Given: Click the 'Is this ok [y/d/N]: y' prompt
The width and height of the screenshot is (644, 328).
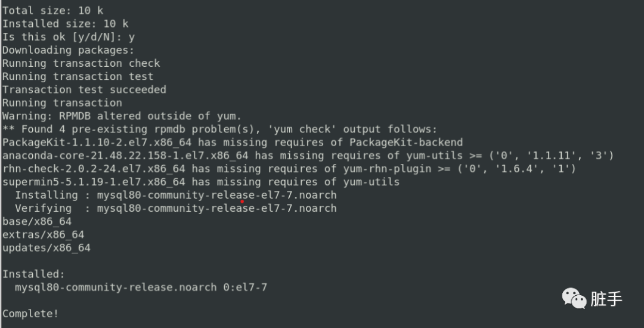Looking at the screenshot, I should coord(69,38).
